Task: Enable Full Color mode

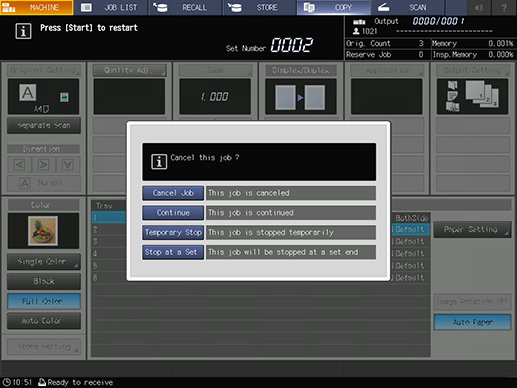Action: click(x=44, y=301)
